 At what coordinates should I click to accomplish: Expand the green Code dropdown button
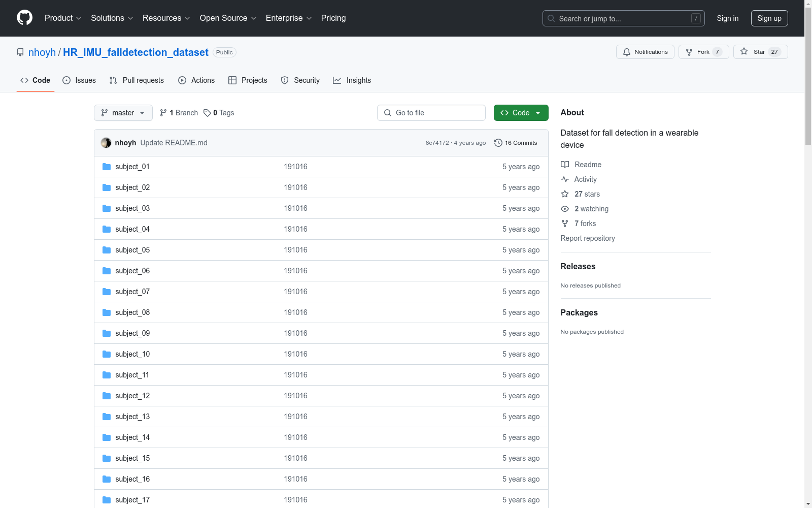[x=521, y=113]
